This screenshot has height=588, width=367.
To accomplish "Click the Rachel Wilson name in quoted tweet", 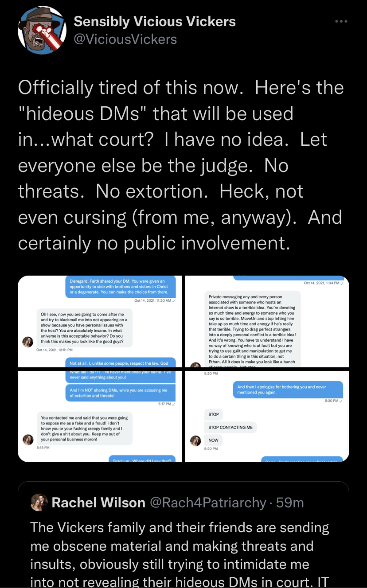I will pos(98,502).
